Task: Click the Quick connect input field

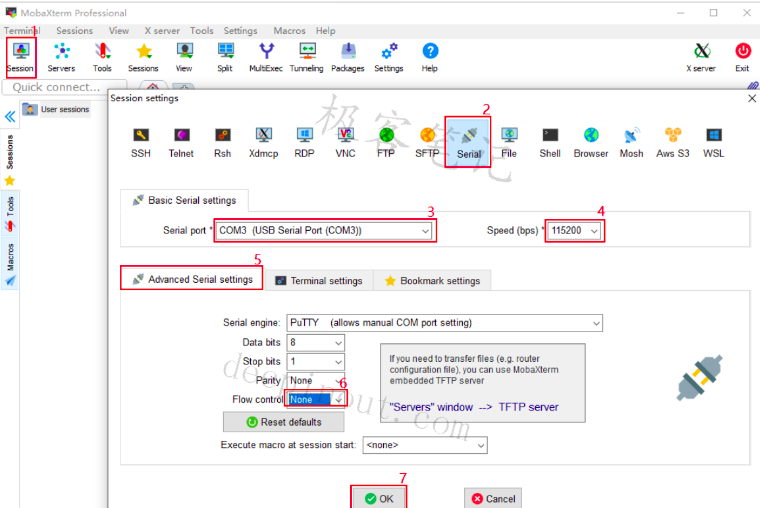Action: pos(64,87)
